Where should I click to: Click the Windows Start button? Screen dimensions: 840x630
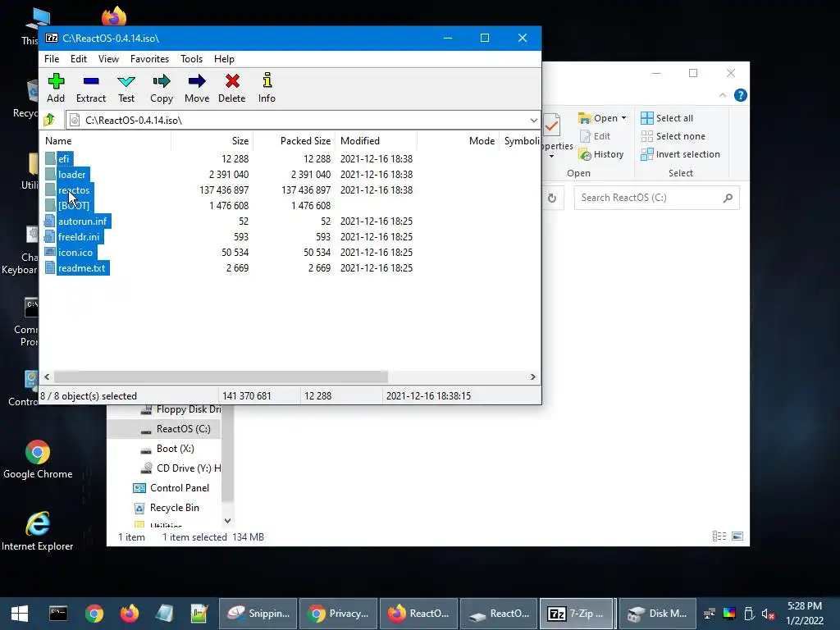click(20, 614)
